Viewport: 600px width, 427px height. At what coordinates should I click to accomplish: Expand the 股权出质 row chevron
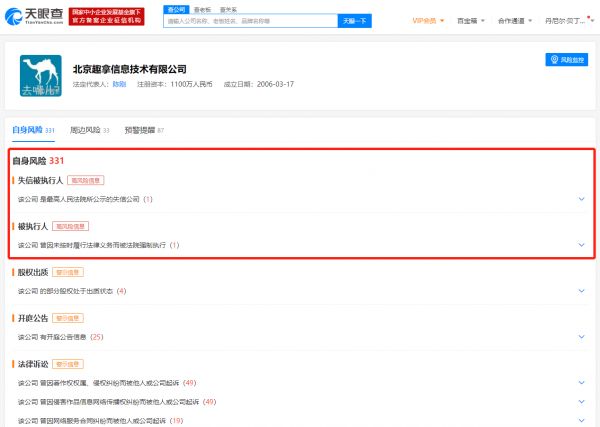(581, 291)
